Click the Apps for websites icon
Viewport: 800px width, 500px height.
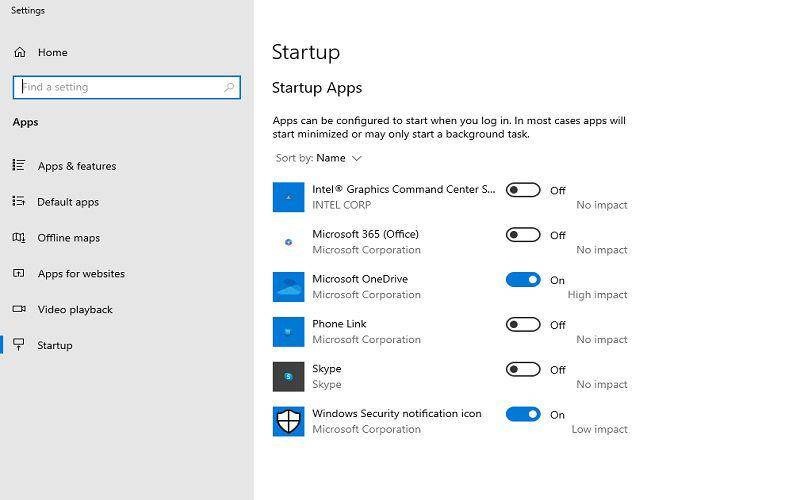tap(18, 273)
